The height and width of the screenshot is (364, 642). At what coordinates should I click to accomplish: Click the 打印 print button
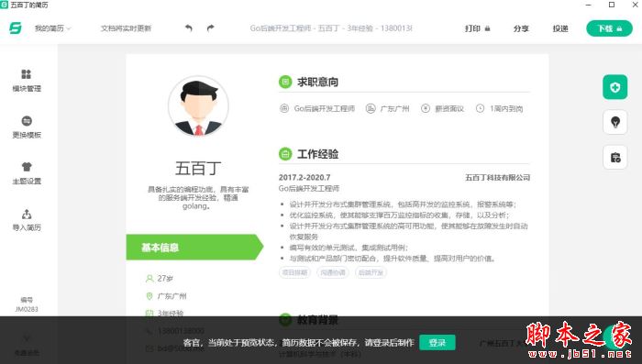tap(478, 28)
